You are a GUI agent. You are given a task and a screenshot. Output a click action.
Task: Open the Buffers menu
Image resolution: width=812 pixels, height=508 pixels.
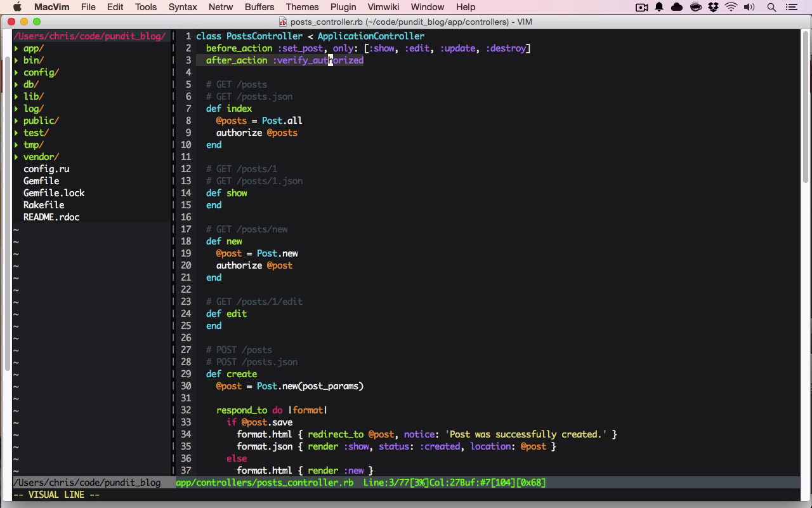[259, 7]
